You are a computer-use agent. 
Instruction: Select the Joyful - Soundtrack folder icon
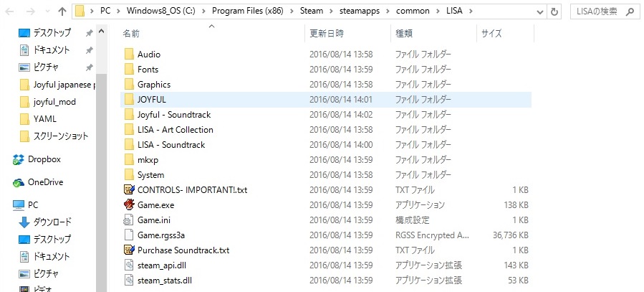click(129, 114)
